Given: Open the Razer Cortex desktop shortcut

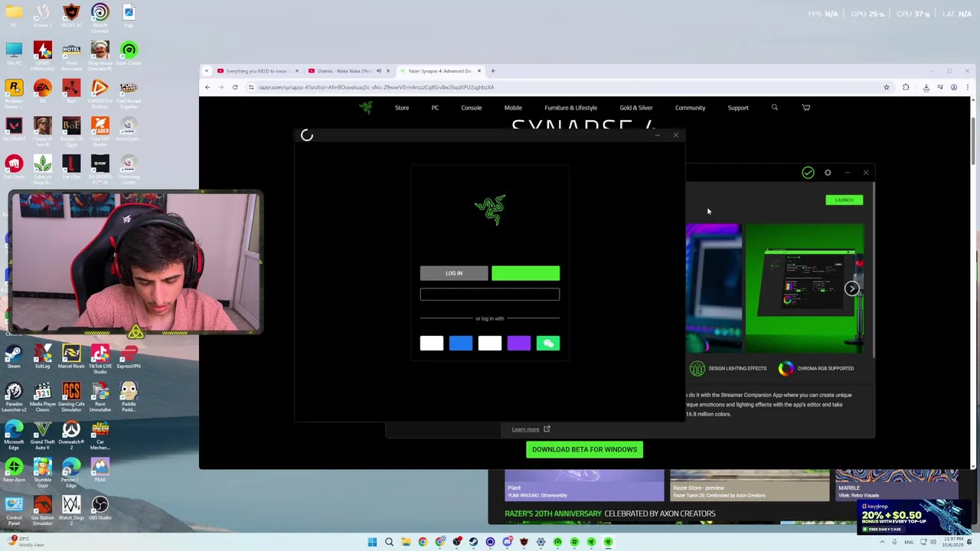Looking at the screenshot, I should coord(129,54).
